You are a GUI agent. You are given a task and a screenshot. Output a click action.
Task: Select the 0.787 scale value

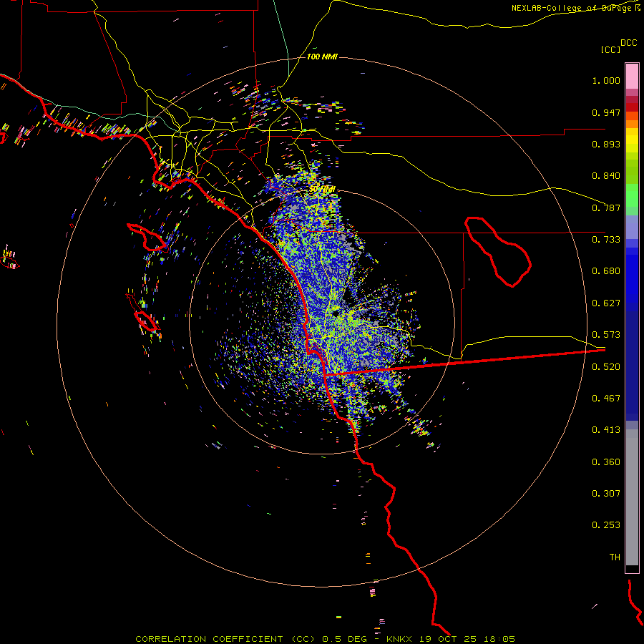pyautogui.click(x=606, y=208)
